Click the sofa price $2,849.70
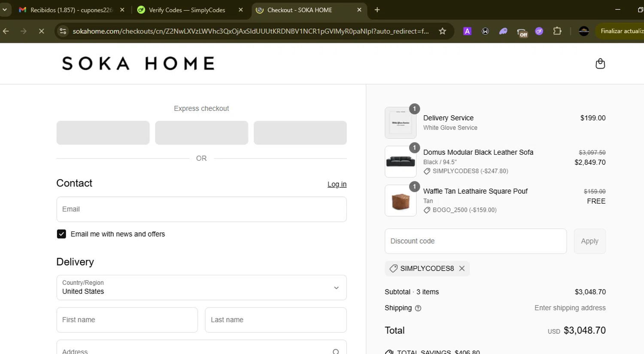 (x=590, y=162)
